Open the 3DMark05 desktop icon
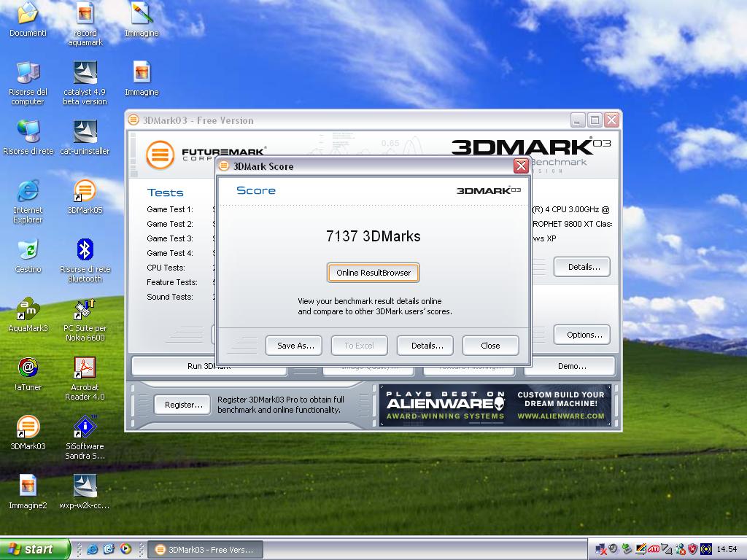 point(85,192)
